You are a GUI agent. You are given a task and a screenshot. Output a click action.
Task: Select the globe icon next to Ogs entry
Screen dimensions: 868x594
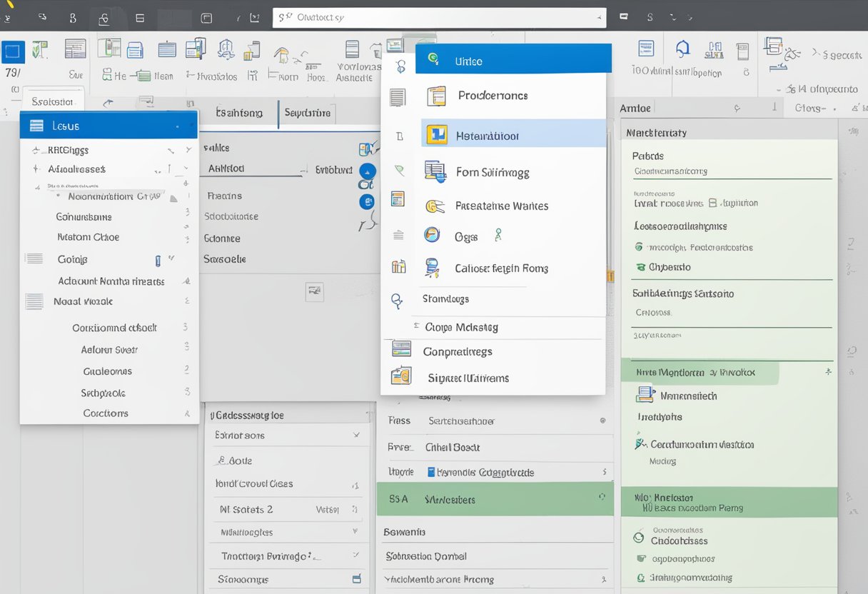432,236
